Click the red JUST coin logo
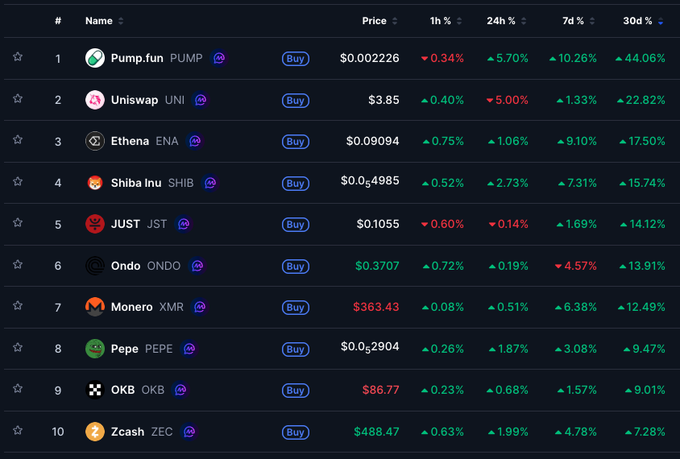 tap(95, 224)
